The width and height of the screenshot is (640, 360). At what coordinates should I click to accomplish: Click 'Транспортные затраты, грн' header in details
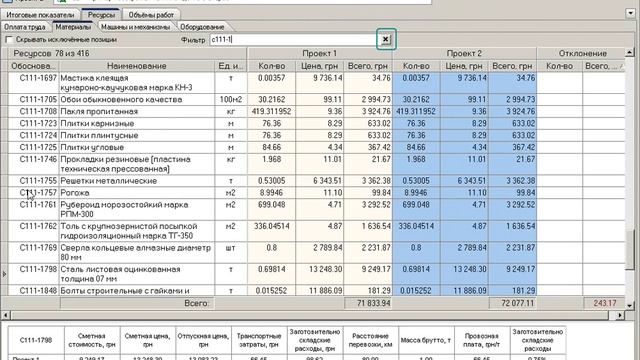click(x=259, y=340)
